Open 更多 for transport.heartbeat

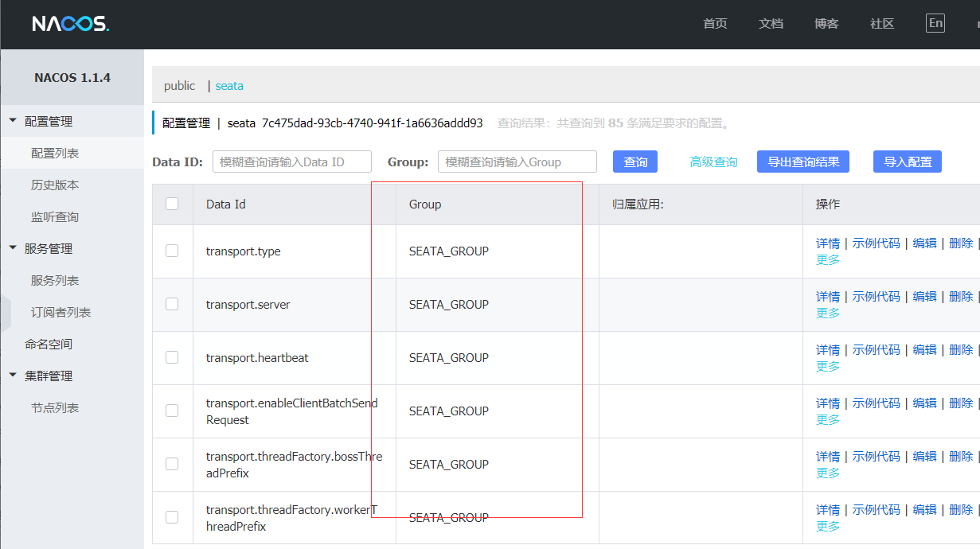click(x=828, y=366)
